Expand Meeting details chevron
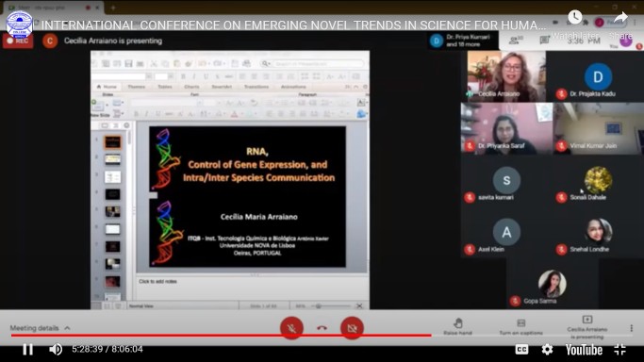The width and height of the screenshot is (644, 362). (x=67, y=328)
